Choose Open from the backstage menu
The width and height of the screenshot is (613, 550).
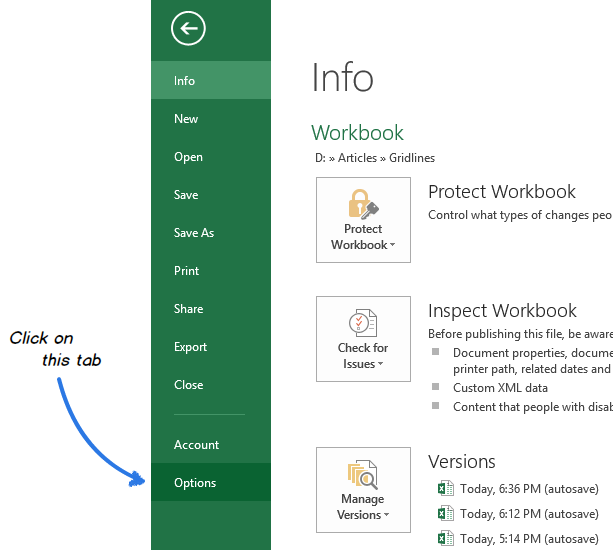(x=211, y=156)
